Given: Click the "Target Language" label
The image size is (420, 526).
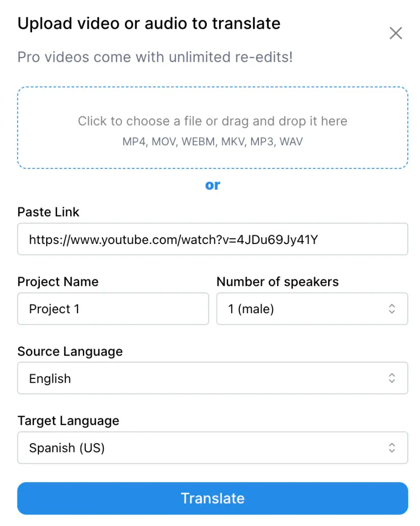Looking at the screenshot, I should (x=68, y=421).
